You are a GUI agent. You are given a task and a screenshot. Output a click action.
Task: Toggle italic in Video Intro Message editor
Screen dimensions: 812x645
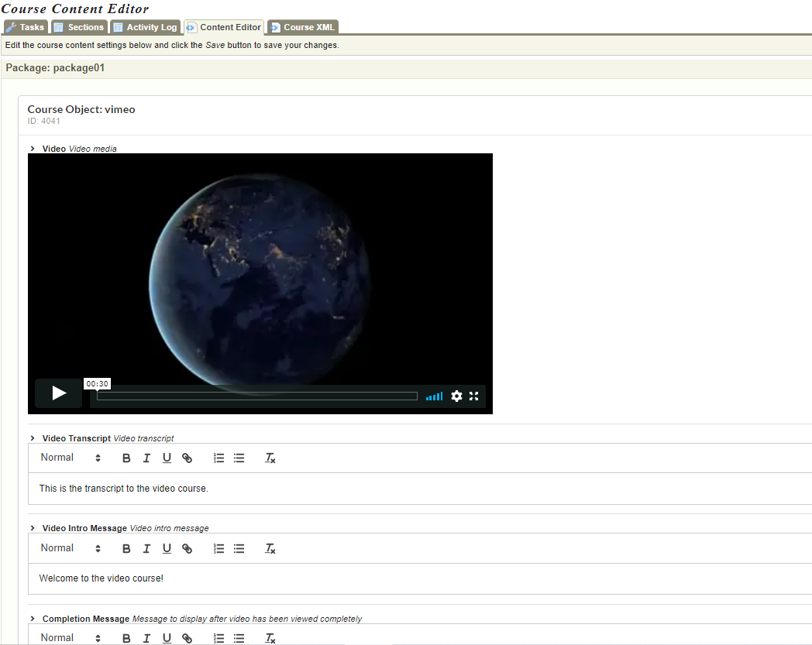(x=146, y=549)
